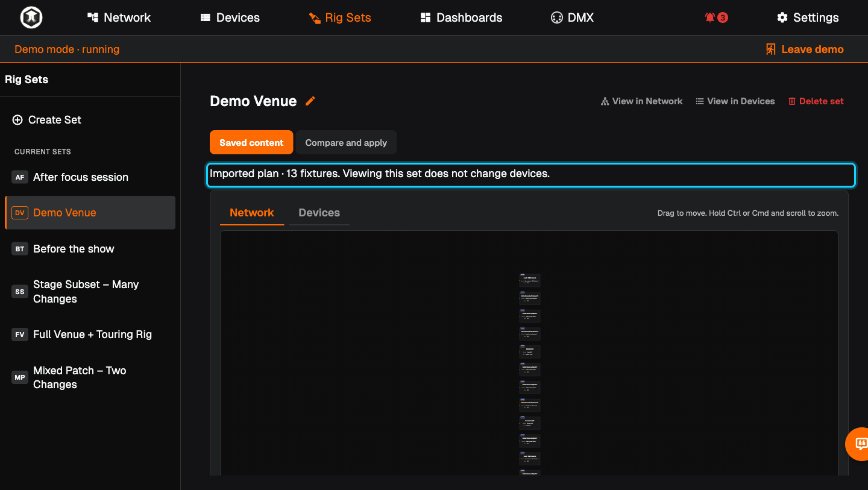Choose the Stage Subset – Many Changes set
Image resolution: width=868 pixels, height=490 pixels.
(x=90, y=292)
